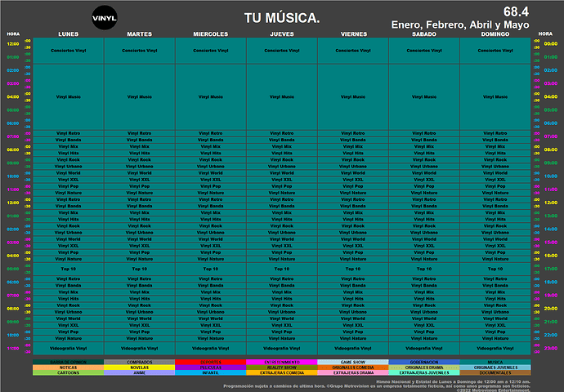The width and height of the screenshot is (564, 392).
Task: Pick the ORIGINALES JUVENILES legend swatch
Action: point(495,367)
